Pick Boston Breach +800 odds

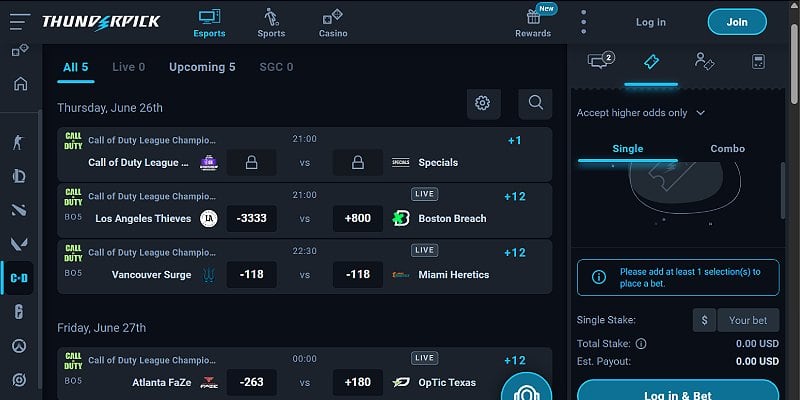pyautogui.click(x=358, y=218)
